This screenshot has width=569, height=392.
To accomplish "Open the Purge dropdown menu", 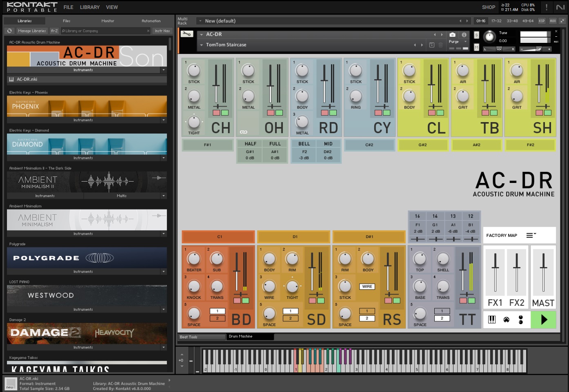I will click(457, 42).
